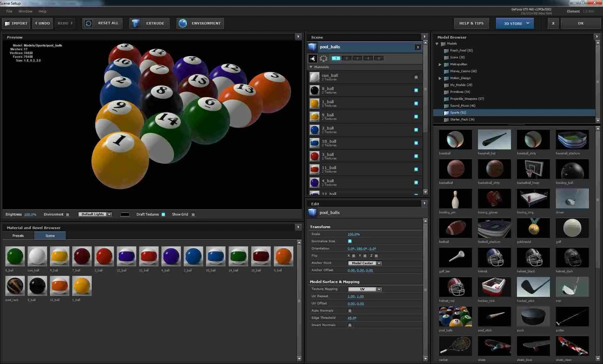Image resolution: width=603 pixels, height=364 pixels.
Task: Select the 10_ball material icon in Scene list
Action: point(314,143)
